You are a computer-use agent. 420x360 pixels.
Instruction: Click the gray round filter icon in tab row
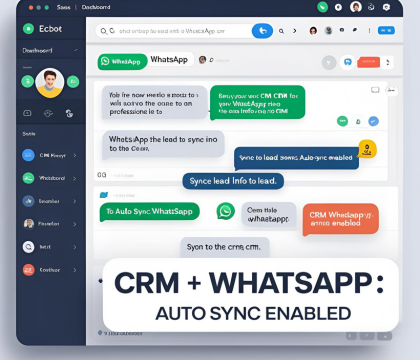(329, 62)
